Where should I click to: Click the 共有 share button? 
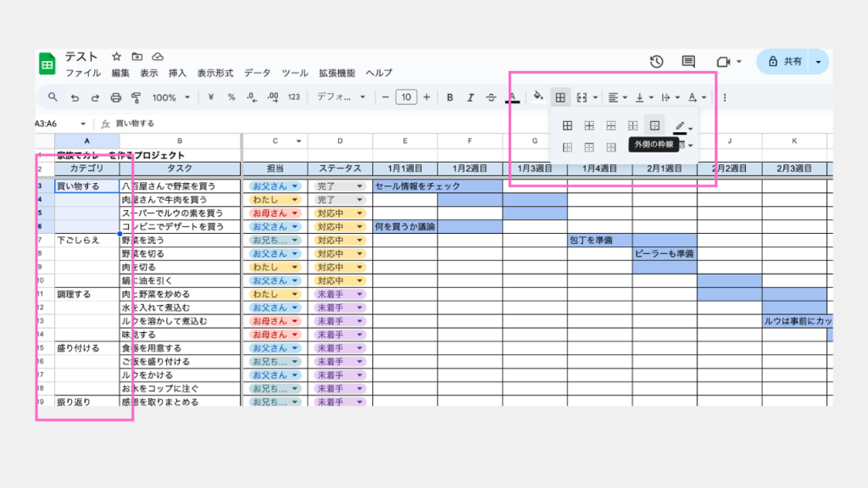(x=785, y=62)
